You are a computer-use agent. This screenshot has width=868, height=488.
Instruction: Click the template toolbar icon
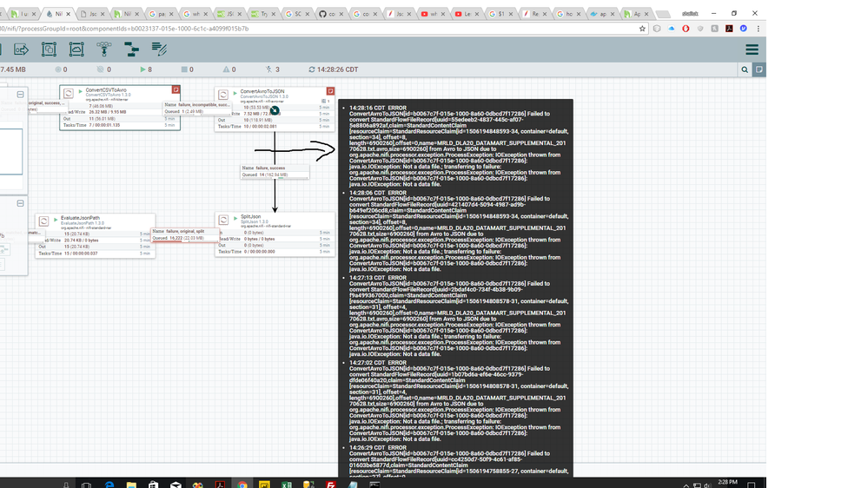131,49
